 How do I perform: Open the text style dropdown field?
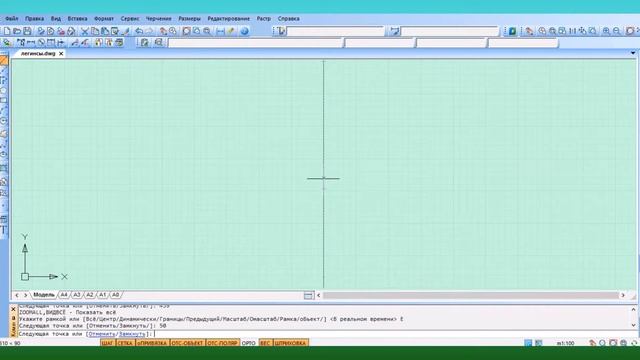[x=336, y=31]
